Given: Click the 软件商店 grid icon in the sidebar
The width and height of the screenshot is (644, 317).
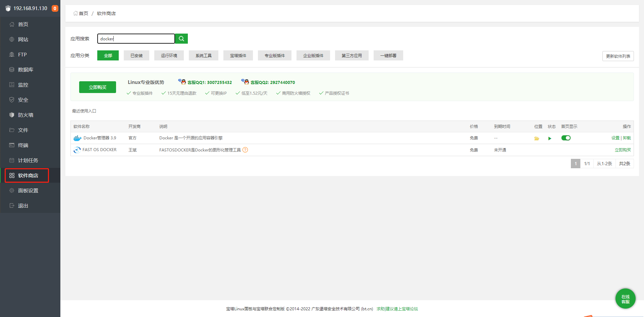Looking at the screenshot, I should click(x=12, y=175).
